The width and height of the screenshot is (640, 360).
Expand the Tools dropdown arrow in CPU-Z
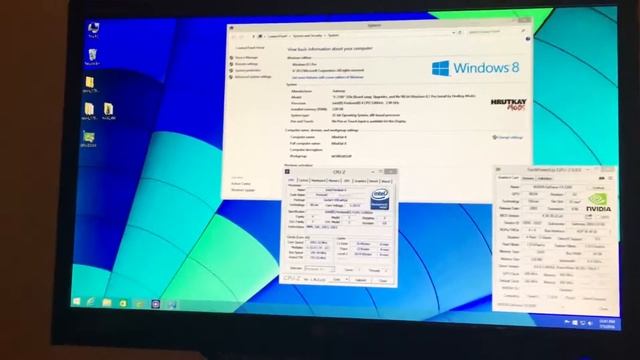[347, 280]
